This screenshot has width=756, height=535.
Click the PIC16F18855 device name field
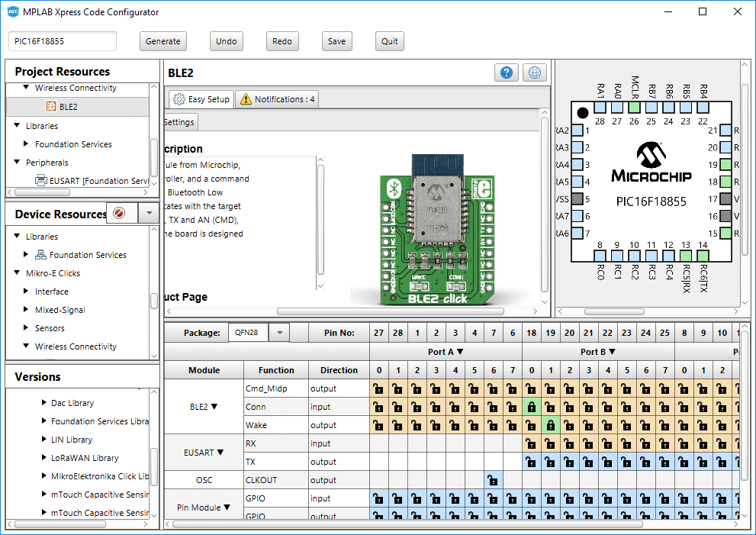pos(63,41)
